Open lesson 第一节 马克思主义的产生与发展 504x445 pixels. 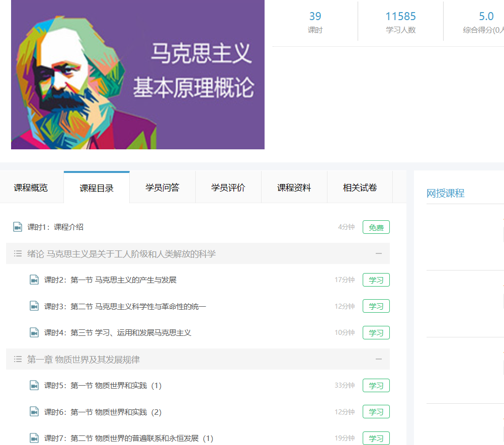point(110,280)
